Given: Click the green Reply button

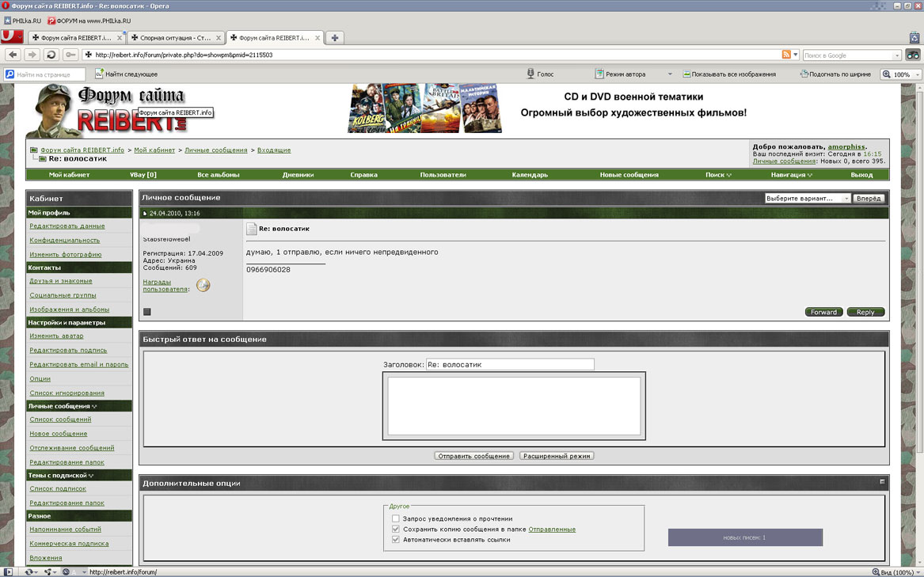Looking at the screenshot, I should coord(865,312).
